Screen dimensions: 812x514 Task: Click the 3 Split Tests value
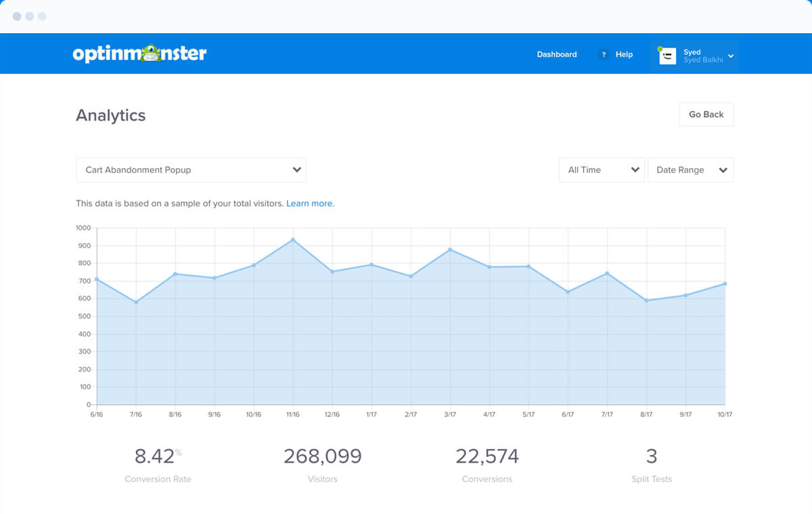[x=652, y=456]
